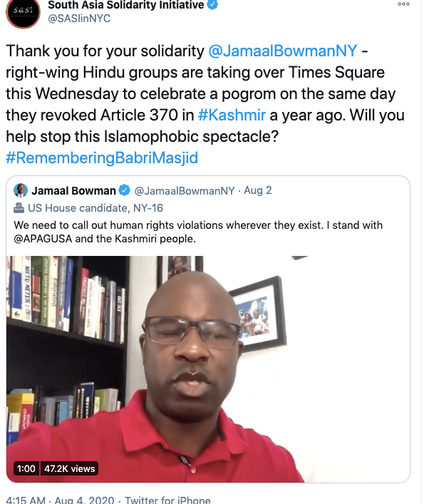424x504 pixels.
Task: Click the 1:00 video duration badge
Action: tap(26, 468)
